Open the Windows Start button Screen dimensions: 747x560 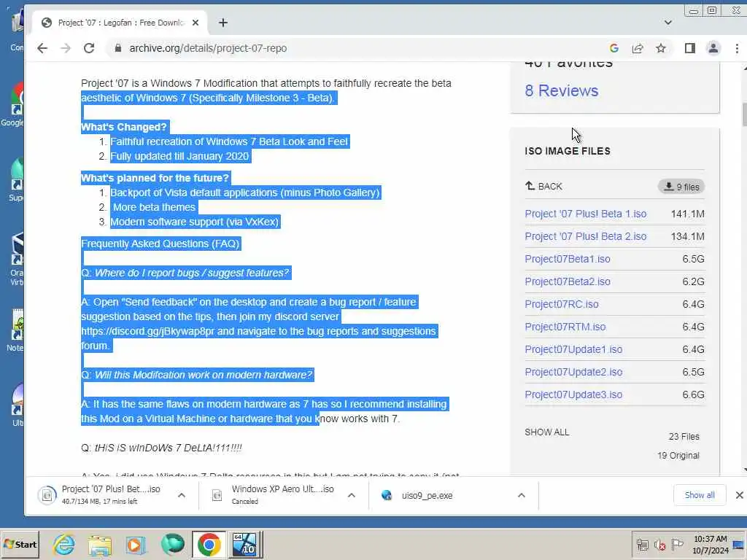[x=20, y=544]
